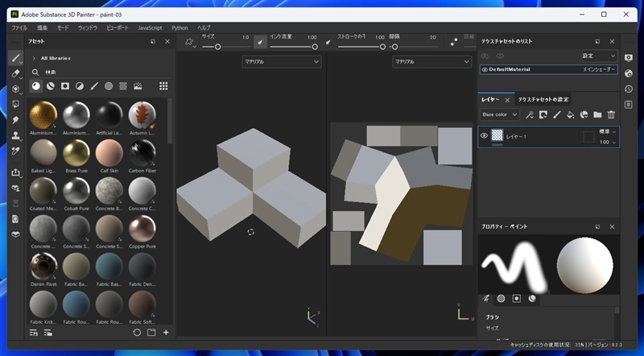Expand the All libraries tree
The height and width of the screenshot is (356, 644).
(x=34, y=58)
